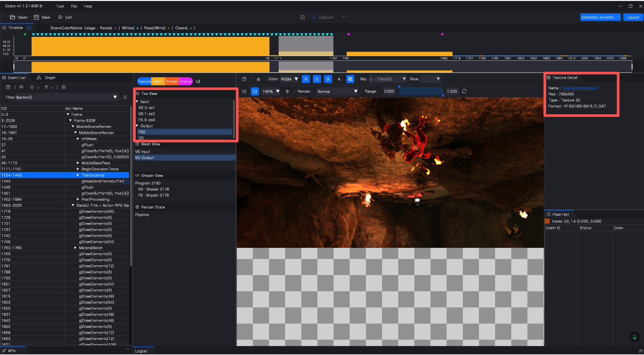This screenshot has width=644, height=355.
Task: Click the performance gauge icon in Event List toolbar
Action: click(x=21, y=87)
